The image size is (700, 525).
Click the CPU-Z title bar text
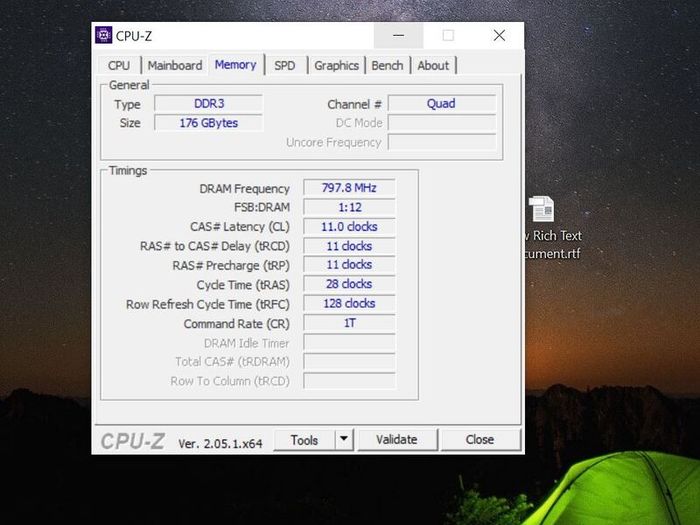(x=134, y=36)
